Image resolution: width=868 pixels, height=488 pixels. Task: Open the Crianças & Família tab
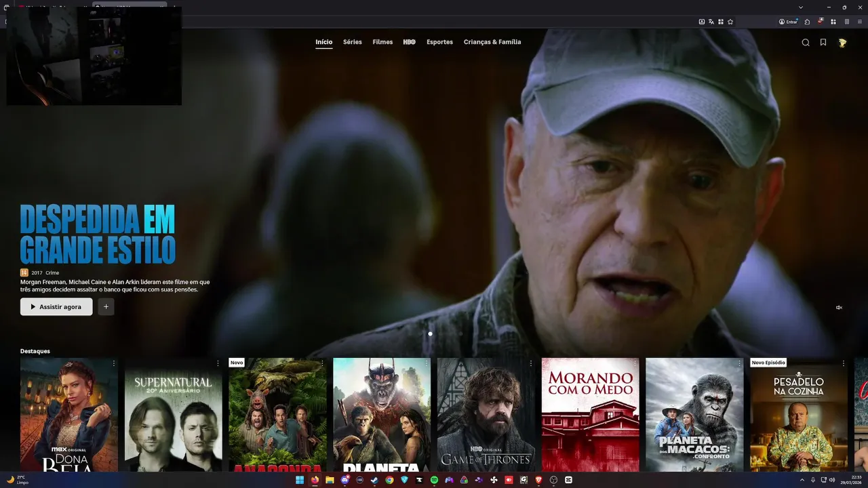492,42
